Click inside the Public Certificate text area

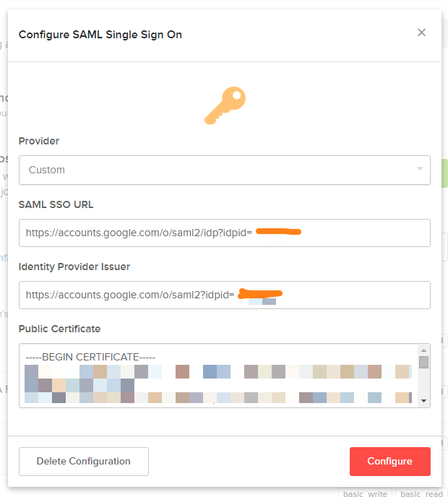[219, 376]
